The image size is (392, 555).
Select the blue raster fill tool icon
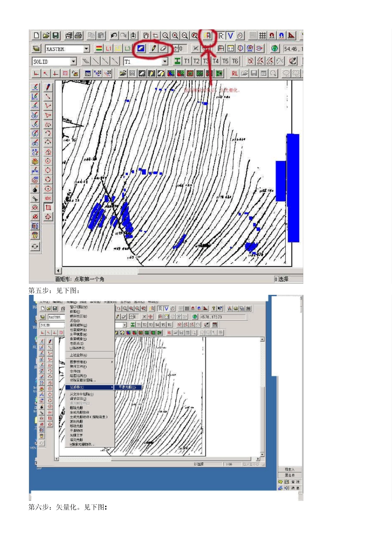click(x=141, y=48)
